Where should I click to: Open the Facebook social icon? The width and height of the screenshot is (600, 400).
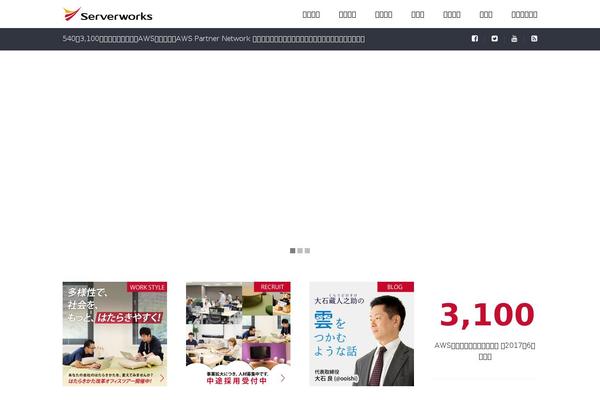(474, 38)
